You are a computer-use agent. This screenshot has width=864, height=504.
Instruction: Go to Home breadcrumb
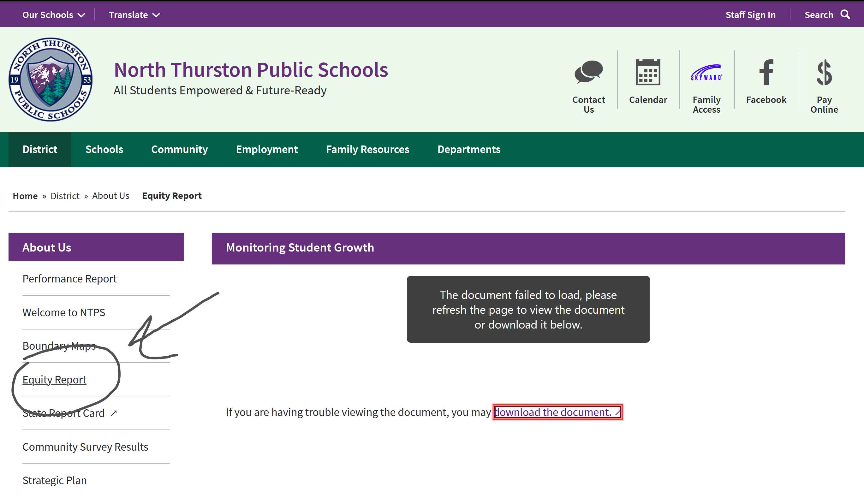(x=25, y=196)
